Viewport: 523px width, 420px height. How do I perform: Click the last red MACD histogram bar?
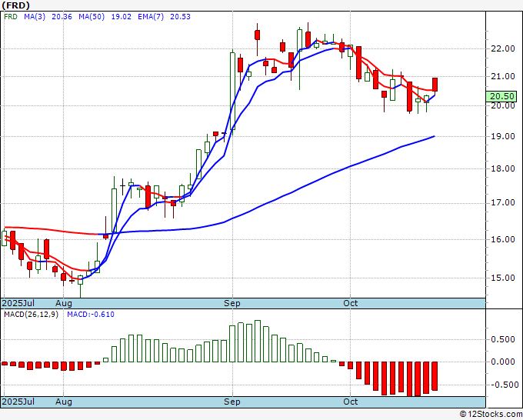[x=435, y=376]
